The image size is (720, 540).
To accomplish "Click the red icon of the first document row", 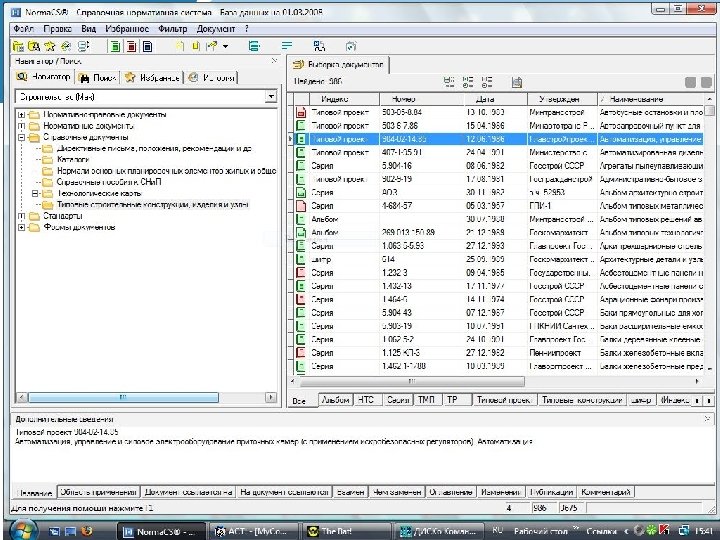I will pos(301,113).
